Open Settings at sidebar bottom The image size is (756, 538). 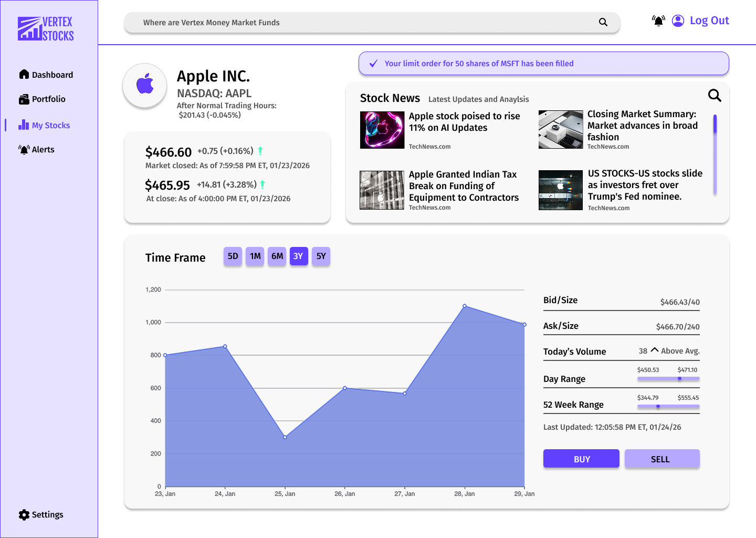coord(41,515)
